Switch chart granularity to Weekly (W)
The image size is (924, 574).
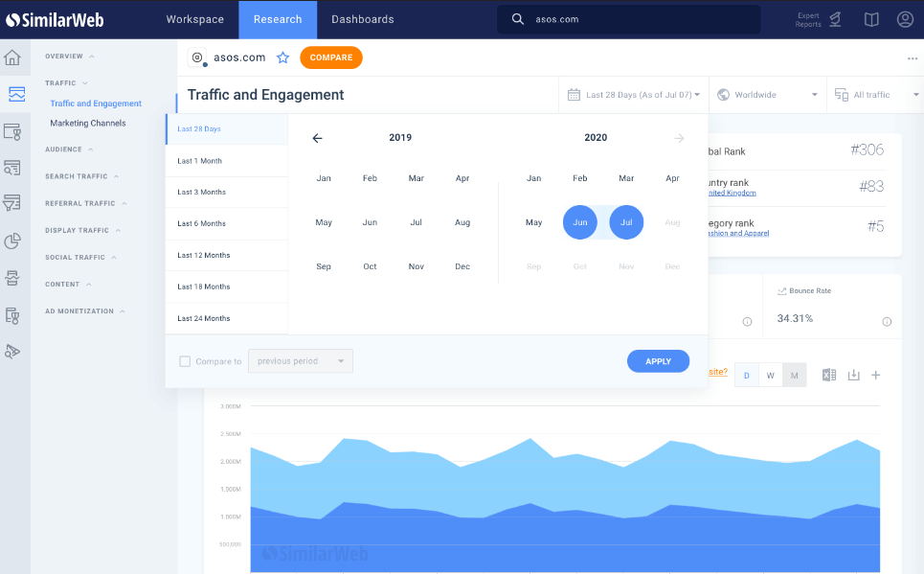point(770,376)
